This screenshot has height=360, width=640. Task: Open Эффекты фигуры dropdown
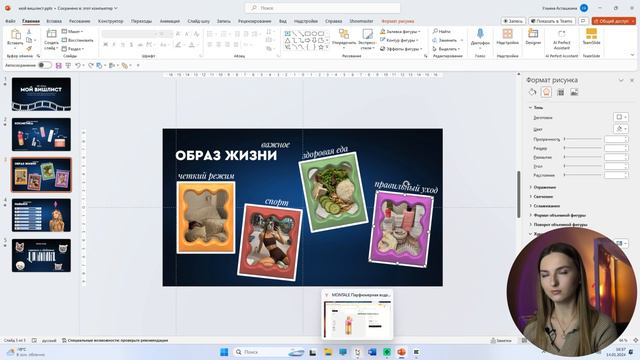point(400,49)
